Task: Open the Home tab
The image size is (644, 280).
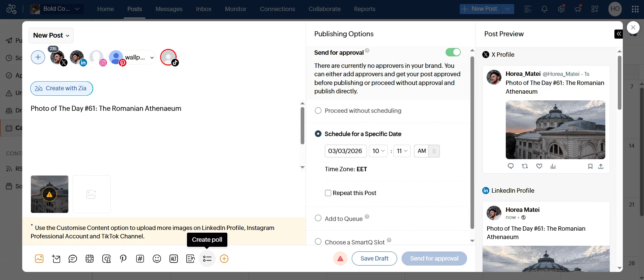Action: click(x=106, y=9)
